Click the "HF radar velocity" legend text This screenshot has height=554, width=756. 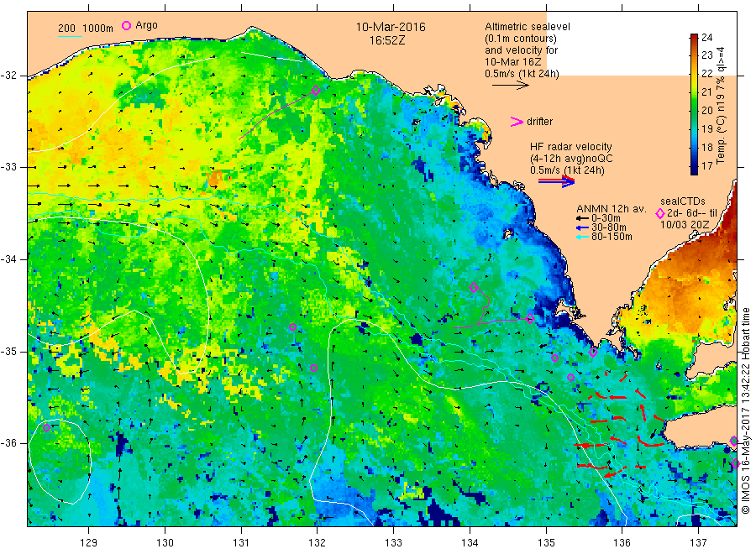pos(571,146)
